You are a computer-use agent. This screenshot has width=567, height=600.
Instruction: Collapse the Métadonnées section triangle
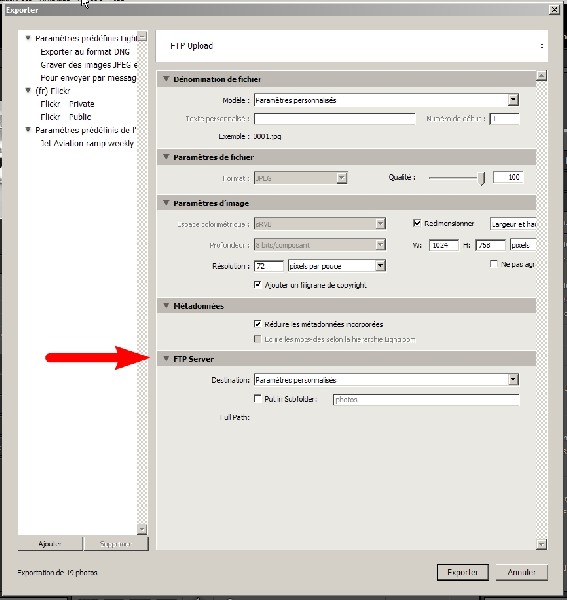(x=166, y=305)
